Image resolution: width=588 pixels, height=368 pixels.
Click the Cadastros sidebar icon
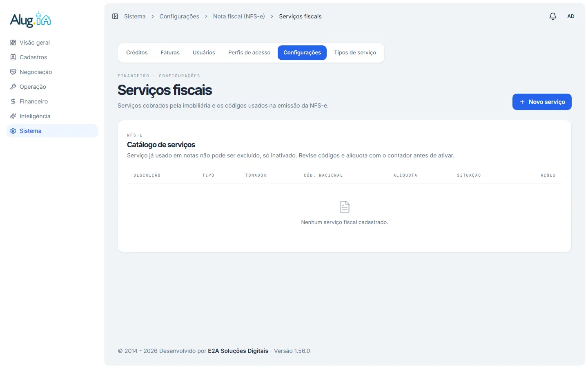(x=13, y=57)
